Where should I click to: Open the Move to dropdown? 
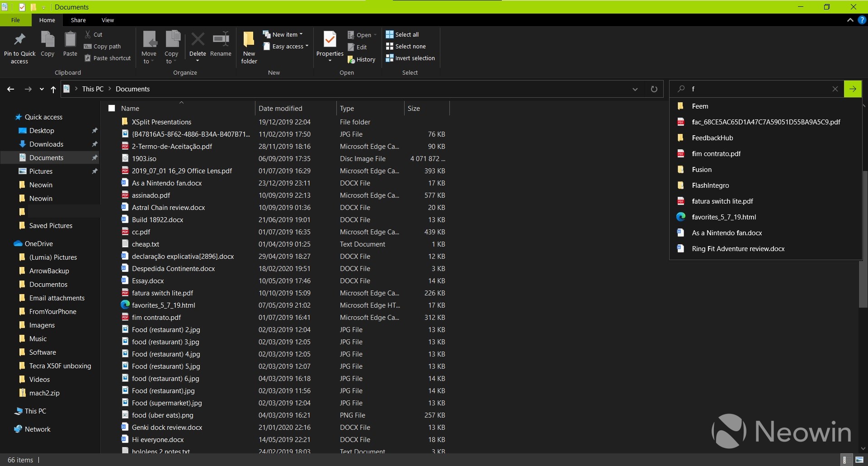pyautogui.click(x=149, y=57)
